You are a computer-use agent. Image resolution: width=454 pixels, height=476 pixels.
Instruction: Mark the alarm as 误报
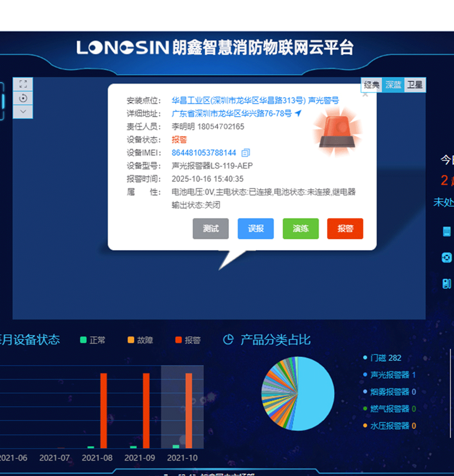(x=255, y=228)
